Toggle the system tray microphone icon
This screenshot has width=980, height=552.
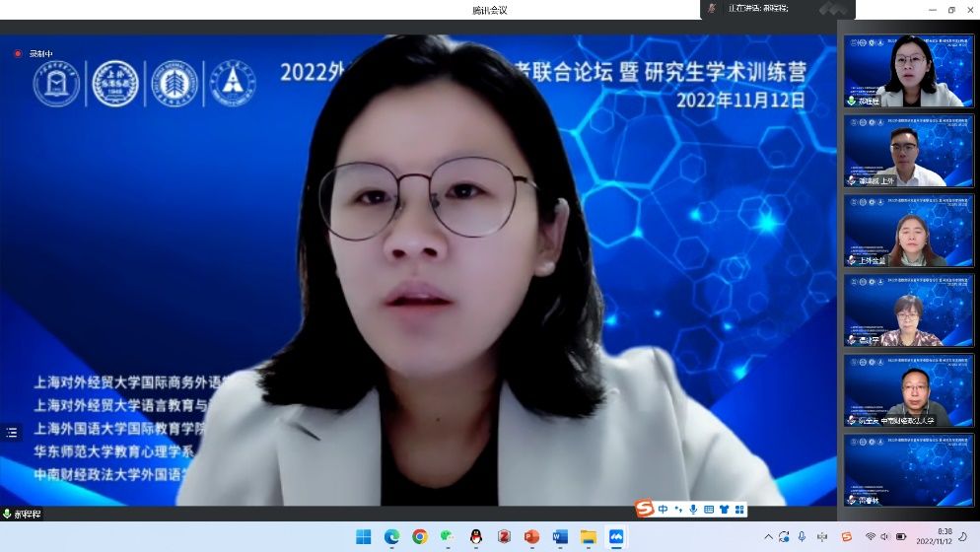coord(801,536)
